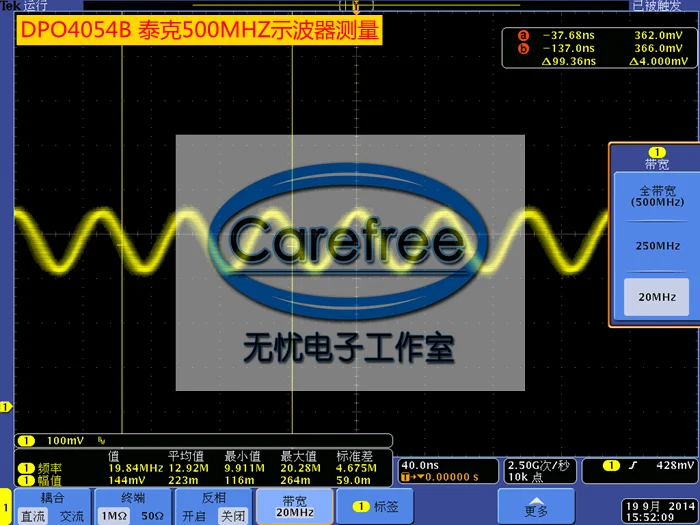Select the 20MHz bandwidth option in side menu

[657, 297]
